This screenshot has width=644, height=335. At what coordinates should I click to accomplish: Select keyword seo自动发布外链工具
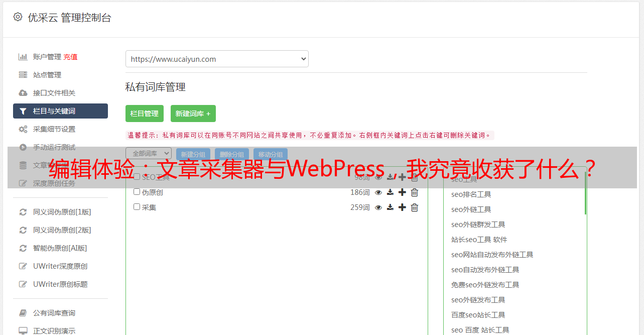(x=485, y=270)
